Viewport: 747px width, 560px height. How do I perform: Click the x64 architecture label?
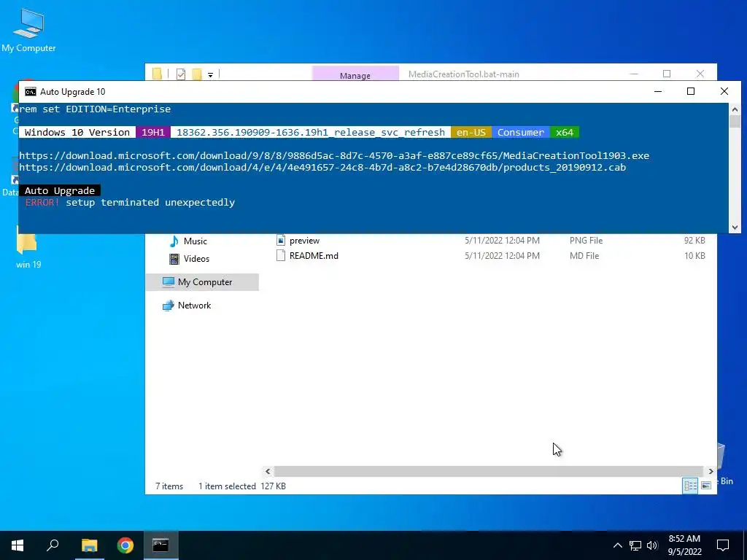pos(565,133)
